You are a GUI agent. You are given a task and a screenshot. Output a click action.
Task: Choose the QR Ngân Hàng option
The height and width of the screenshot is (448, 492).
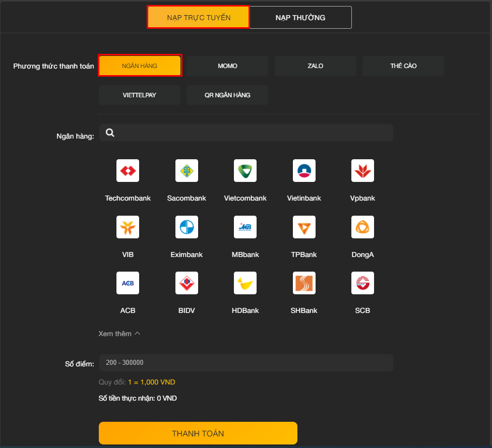[x=227, y=95]
